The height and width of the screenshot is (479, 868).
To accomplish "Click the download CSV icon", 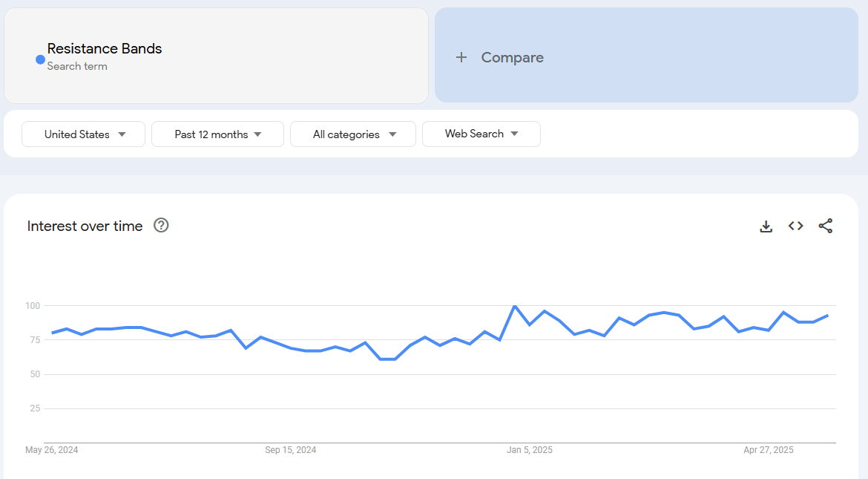I will coord(766,227).
